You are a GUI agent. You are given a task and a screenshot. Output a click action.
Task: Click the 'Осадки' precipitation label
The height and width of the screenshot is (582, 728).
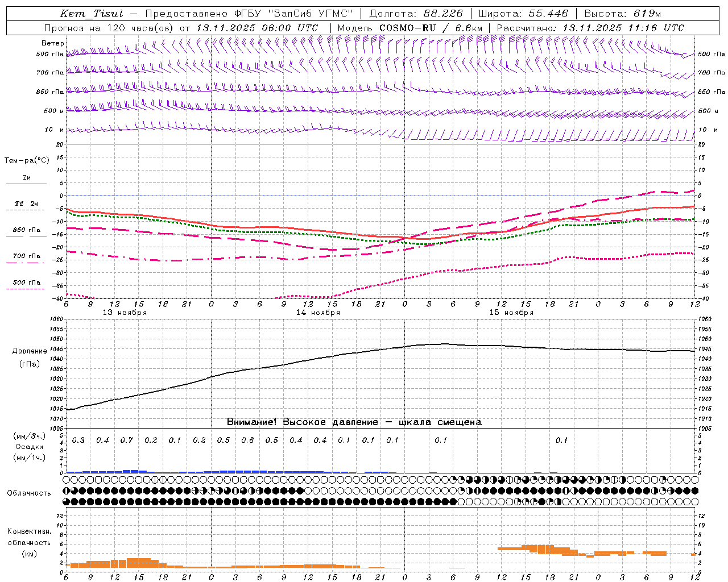click(x=30, y=447)
